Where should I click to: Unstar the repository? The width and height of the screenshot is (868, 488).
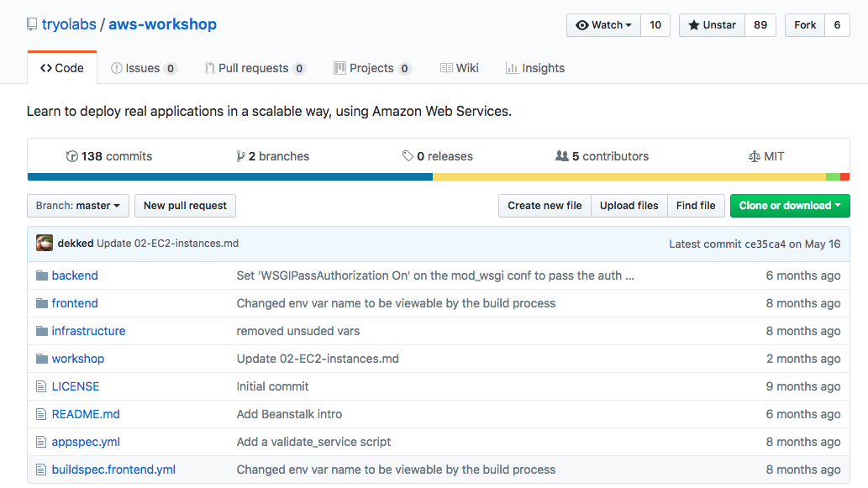712,25
